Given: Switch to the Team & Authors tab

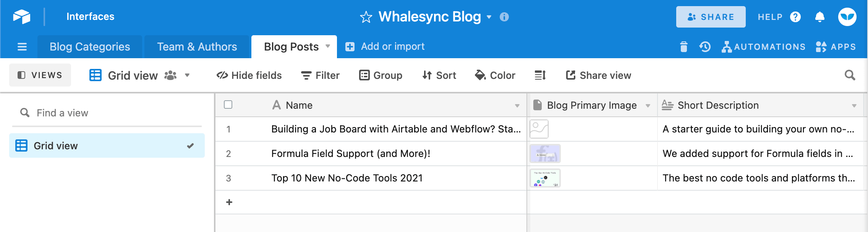Looking at the screenshot, I should 197,47.
